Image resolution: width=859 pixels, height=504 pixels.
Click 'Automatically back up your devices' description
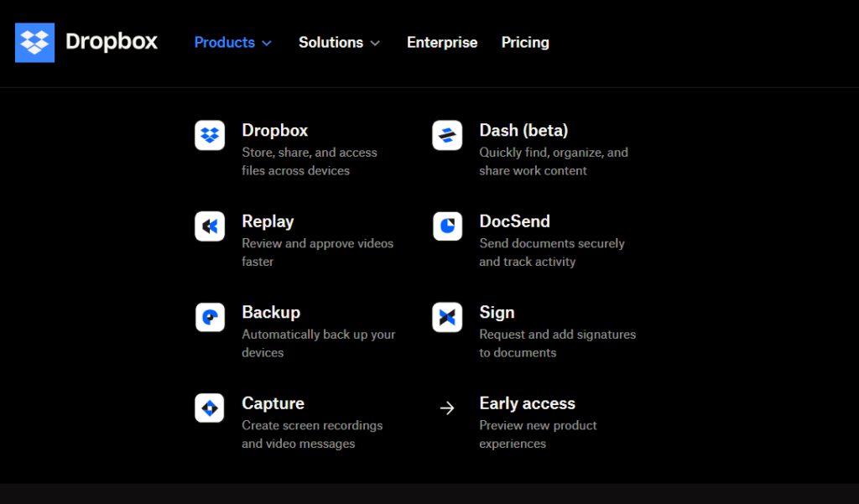pos(319,344)
